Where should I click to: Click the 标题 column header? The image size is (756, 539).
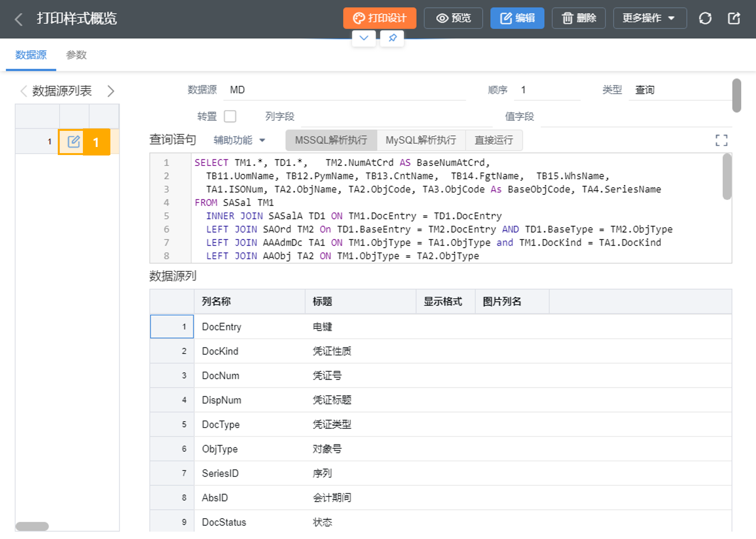[x=360, y=301]
